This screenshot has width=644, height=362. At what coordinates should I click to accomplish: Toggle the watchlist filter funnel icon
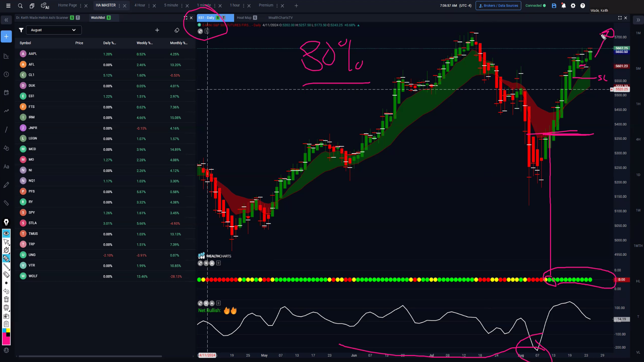click(x=21, y=30)
